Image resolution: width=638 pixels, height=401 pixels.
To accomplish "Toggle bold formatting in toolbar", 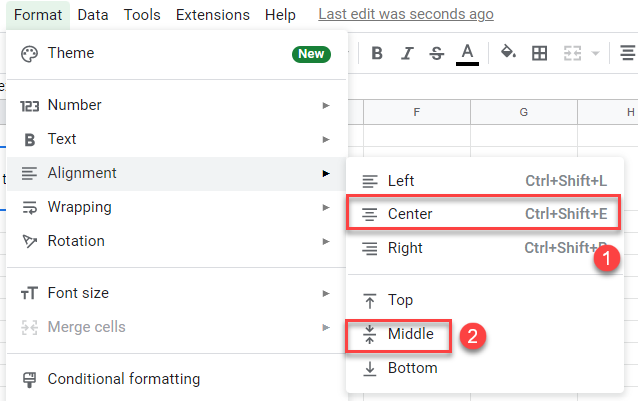I will [377, 53].
